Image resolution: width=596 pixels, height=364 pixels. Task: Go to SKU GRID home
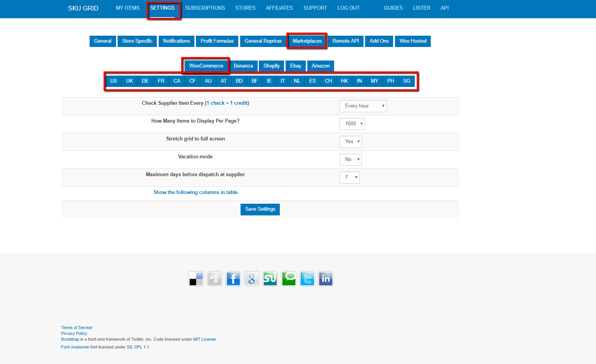pyautogui.click(x=83, y=8)
